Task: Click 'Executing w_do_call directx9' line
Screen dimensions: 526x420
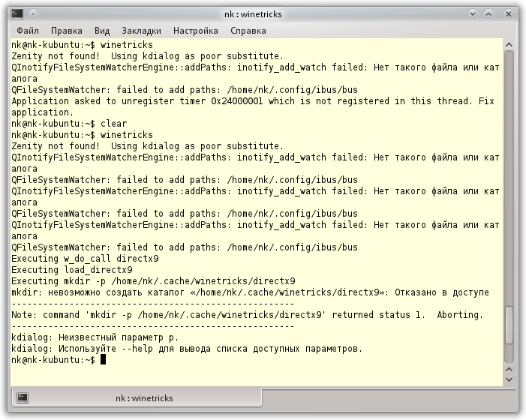Action: click(x=86, y=259)
